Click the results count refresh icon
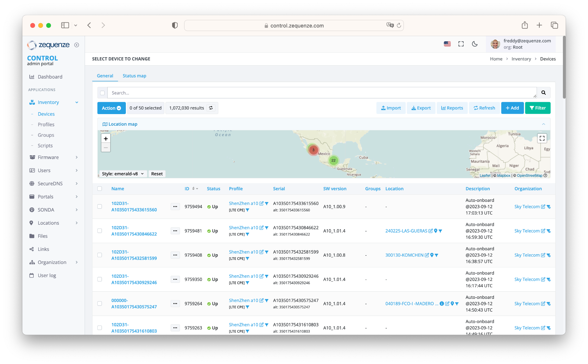Image resolution: width=588 pixels, height=364 pixels. 211,108
